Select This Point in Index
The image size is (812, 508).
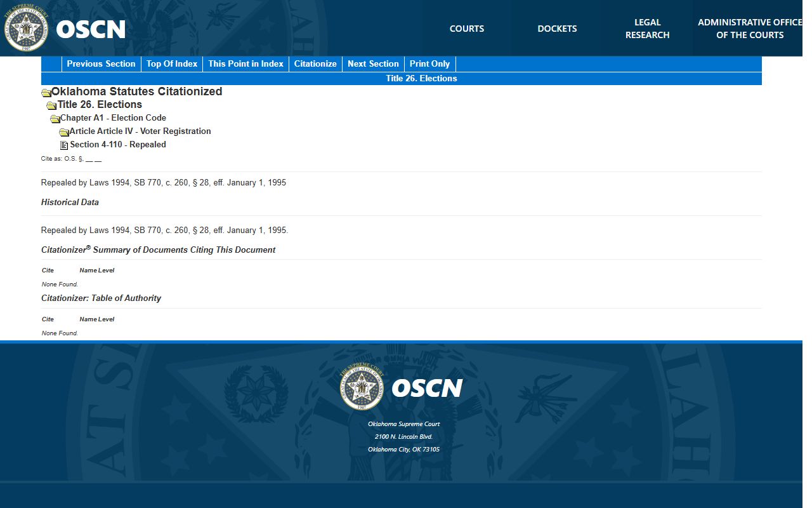click(246, 63)
